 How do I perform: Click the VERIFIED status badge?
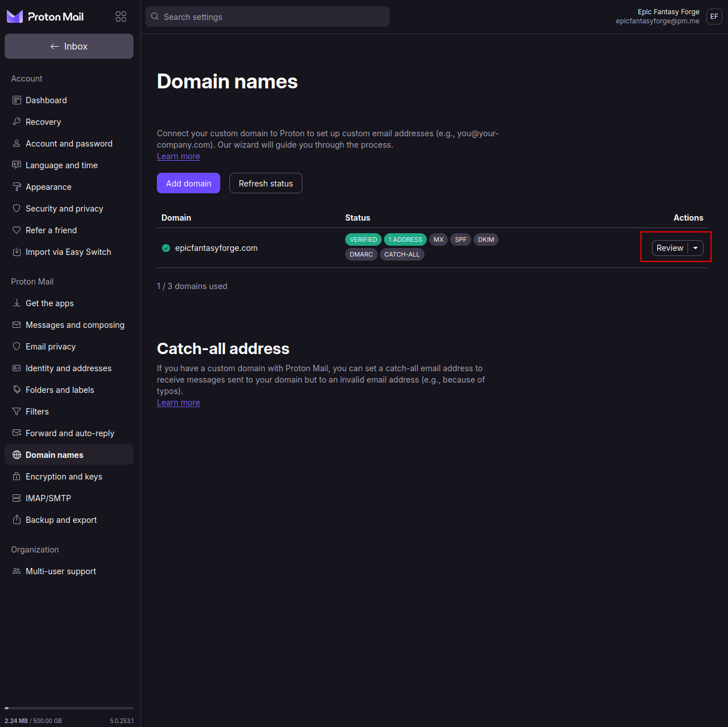click(x=363, y=239)
